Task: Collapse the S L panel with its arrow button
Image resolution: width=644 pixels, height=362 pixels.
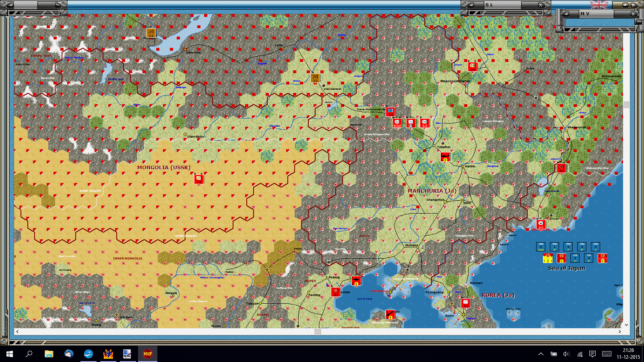Action: (471, 5)
